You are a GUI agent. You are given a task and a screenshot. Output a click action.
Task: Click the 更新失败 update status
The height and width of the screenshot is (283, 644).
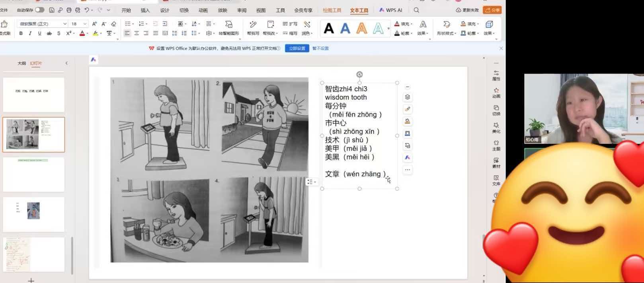click(x=467, y=10)
